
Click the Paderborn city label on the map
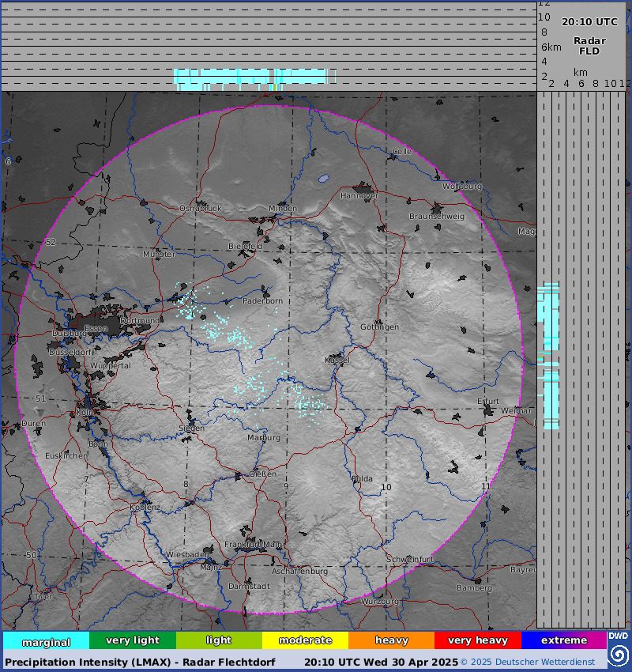click(x=262, y=301)
